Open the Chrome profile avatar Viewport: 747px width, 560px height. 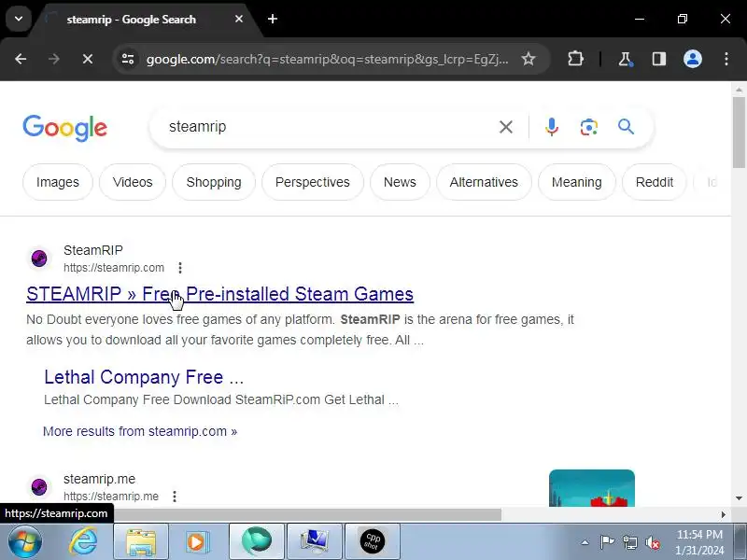[x=692, y=59]
